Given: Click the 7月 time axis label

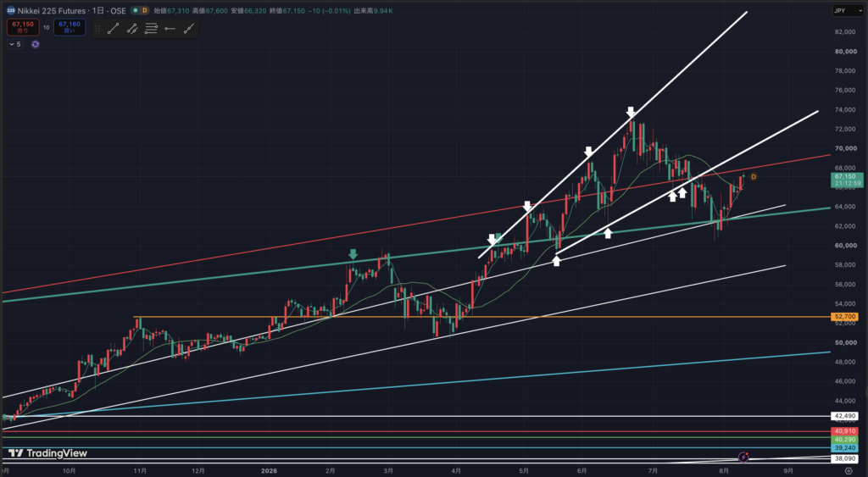Looking at the screenshot, I should pos(654,471).
